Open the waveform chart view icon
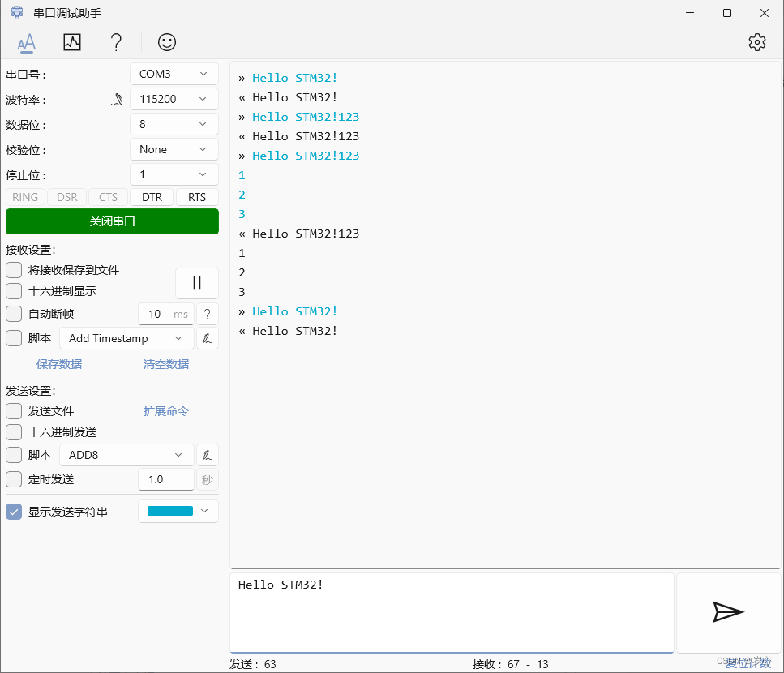The height and width of the screenshot is (673, 784). (x=72, y=42)
